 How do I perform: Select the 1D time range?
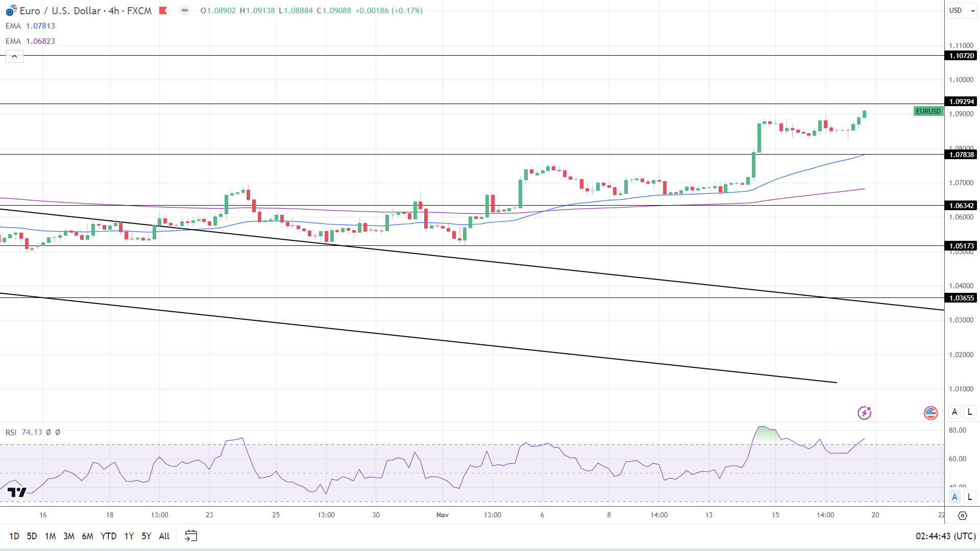(x=14, y=536)
